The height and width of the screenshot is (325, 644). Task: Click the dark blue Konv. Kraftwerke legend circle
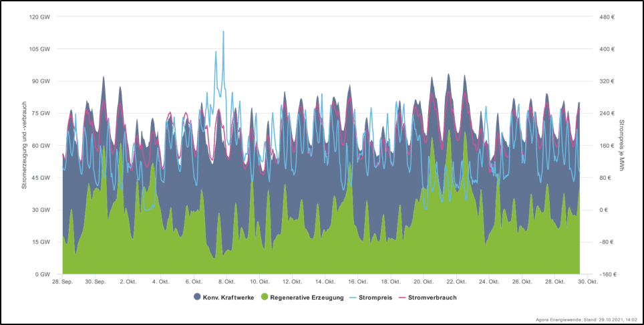point(197,297)
